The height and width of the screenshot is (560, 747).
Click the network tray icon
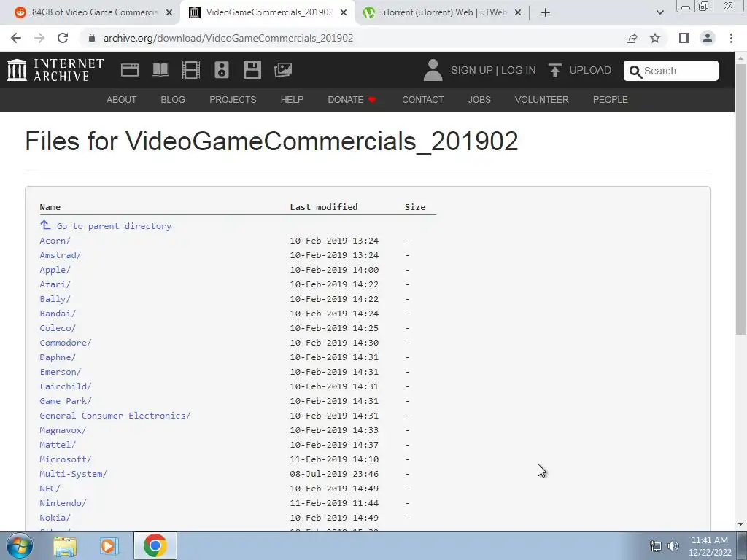[656, 546]
